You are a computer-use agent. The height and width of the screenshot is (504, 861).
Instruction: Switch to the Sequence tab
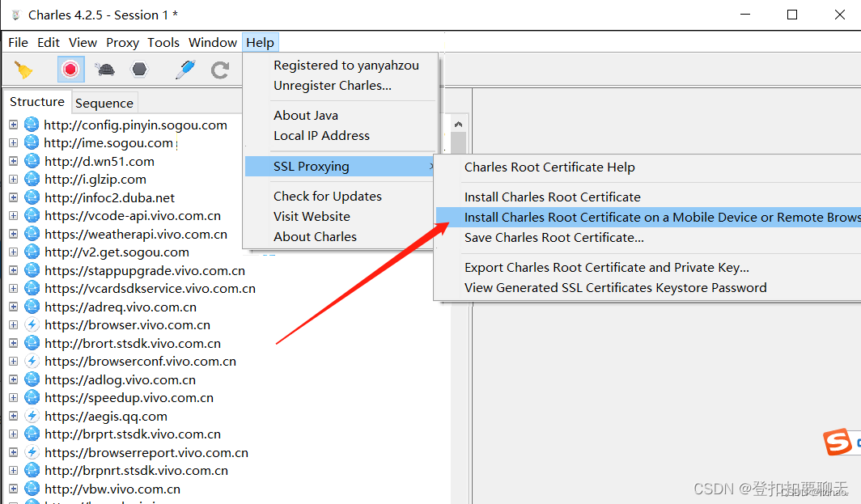pos(104,104)
